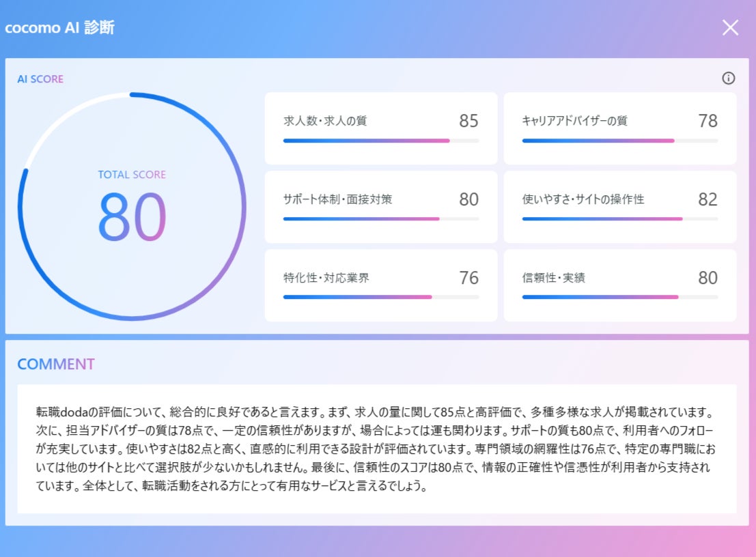Click the AI SCORE heading
The width and height of the screenshot is (756, 557).
point(40,79)
